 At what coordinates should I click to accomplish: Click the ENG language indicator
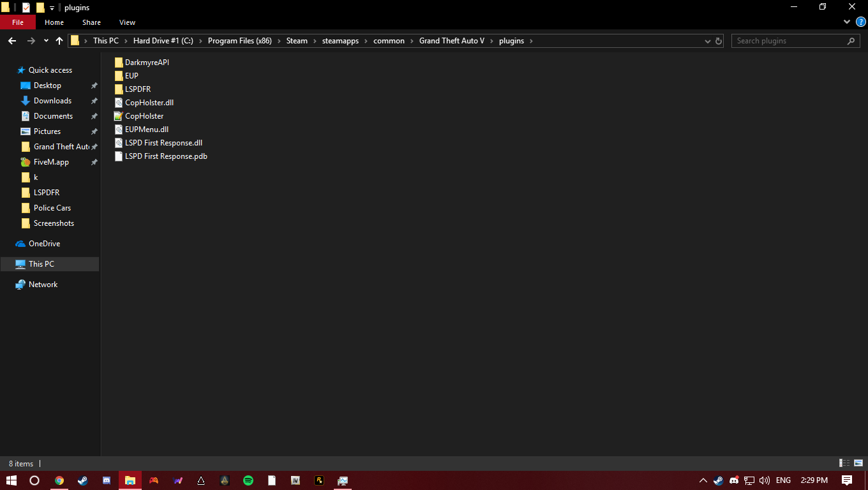tap(783, 480)
